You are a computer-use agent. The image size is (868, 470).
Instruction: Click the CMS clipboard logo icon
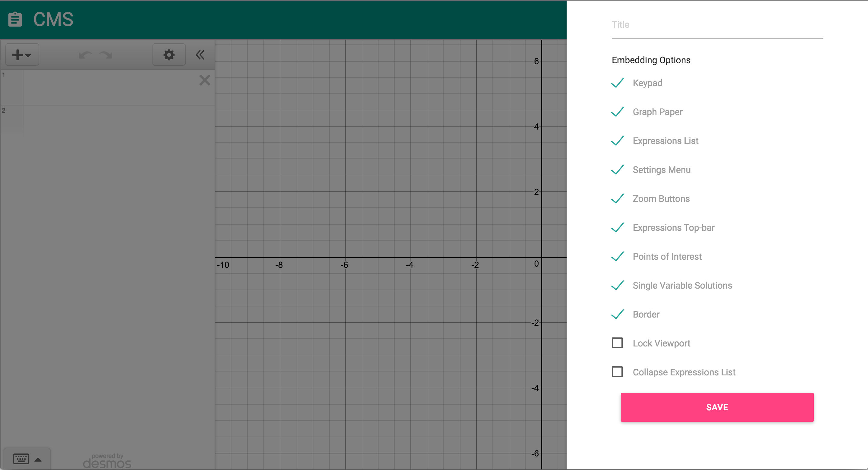[15, 19]
